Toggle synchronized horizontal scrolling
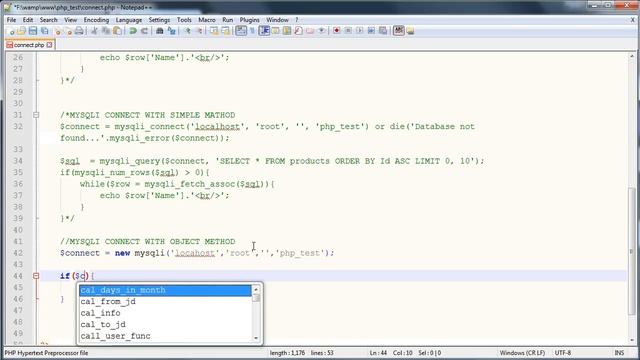The height and width of the screenshot is (360, 640). pos(225,31)
